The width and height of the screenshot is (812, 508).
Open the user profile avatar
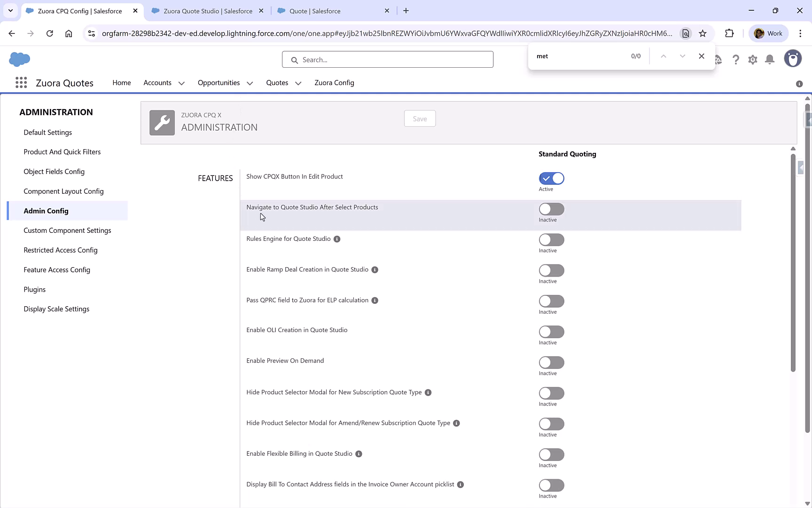tap(793, 58)
